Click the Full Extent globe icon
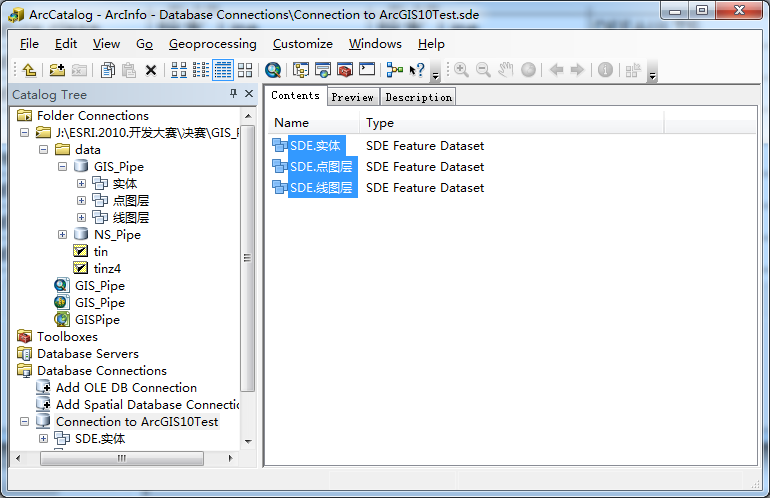770x498 pixels. [528, 70]
